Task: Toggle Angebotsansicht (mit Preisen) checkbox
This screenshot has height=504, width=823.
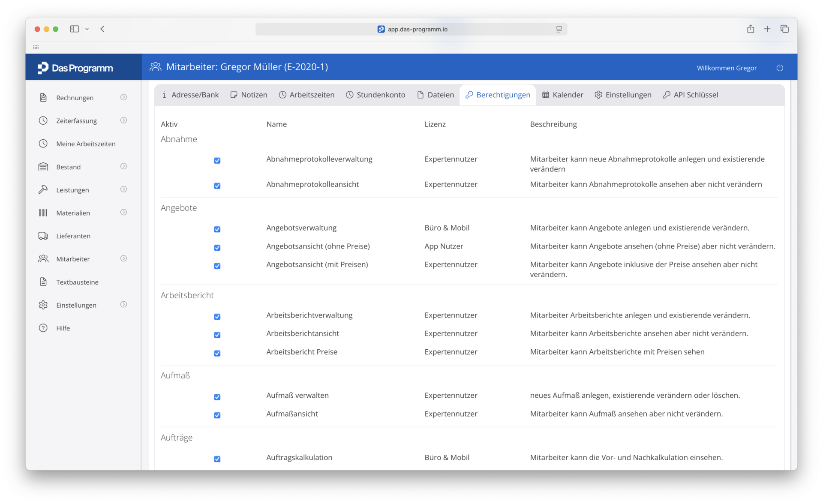Action: [217, 266]
